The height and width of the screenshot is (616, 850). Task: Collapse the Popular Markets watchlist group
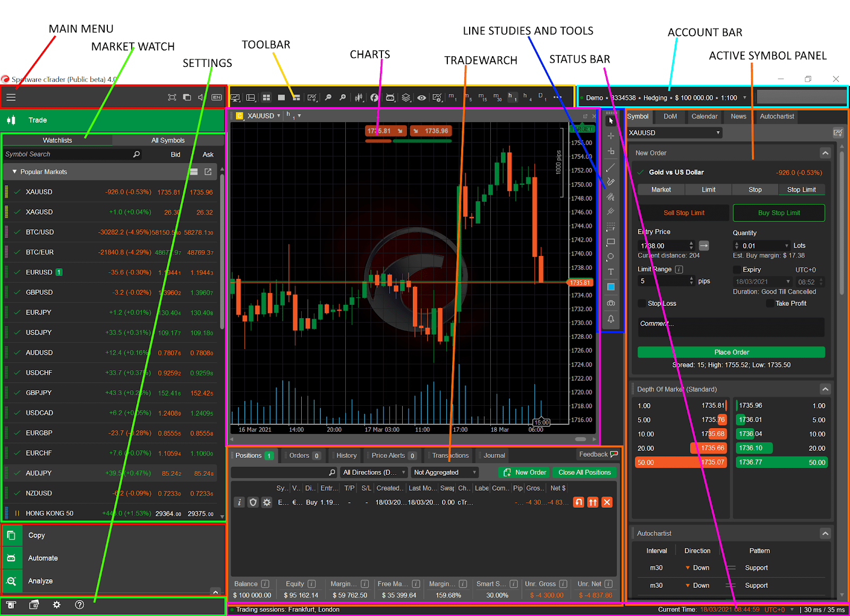[x=14, y=172]
